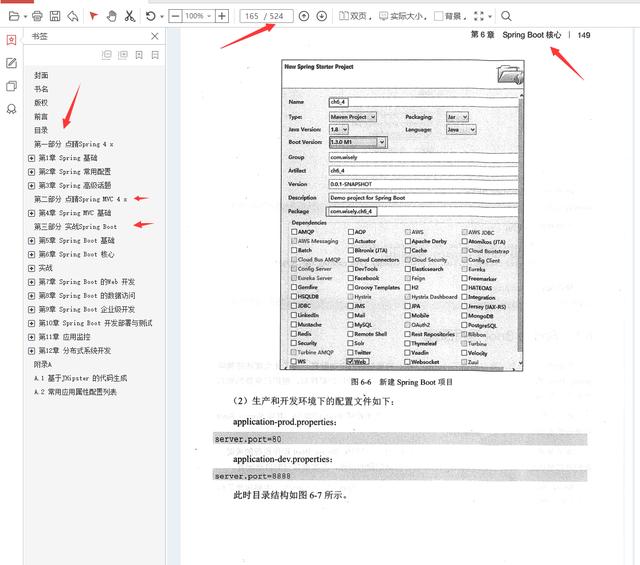Switch to the hand pan tool
The image size is (640, 565).
point(111,16)
